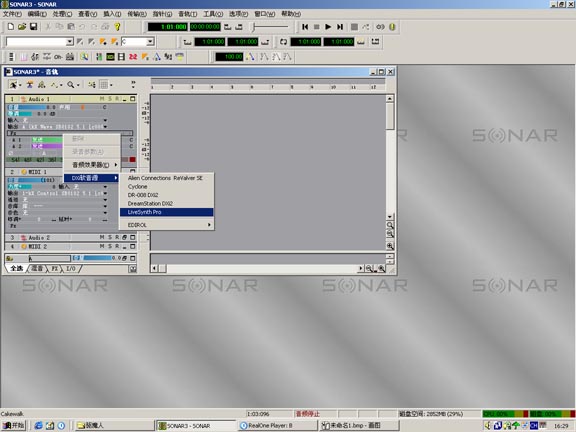This screenshot has width=576, height=432.
Task: Choose the select tool in track view
Action: coord(13,85)
